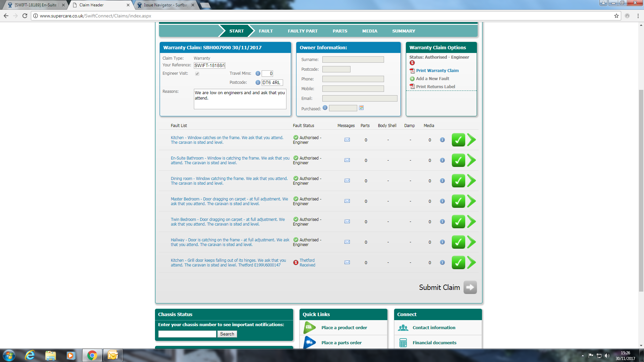Toggle the Engineer Visit checkbox
This screenshot has height=362, width=644.
pos(197,74)
